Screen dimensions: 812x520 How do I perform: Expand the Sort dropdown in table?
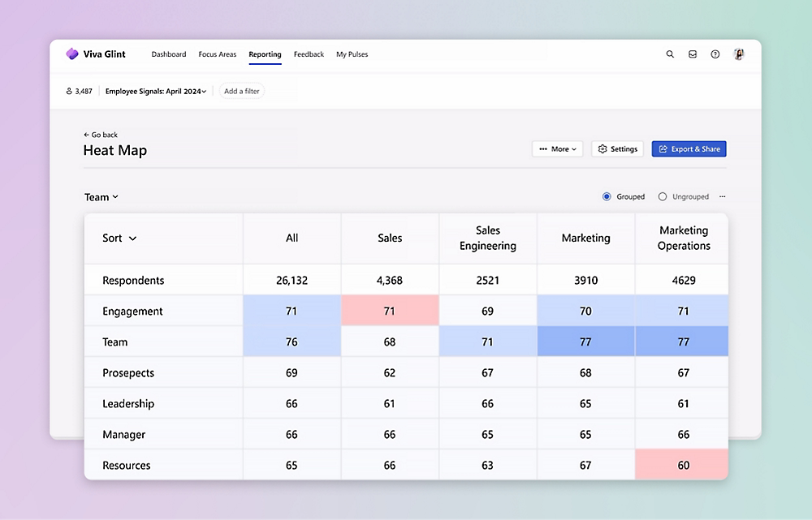pos(119,239)
